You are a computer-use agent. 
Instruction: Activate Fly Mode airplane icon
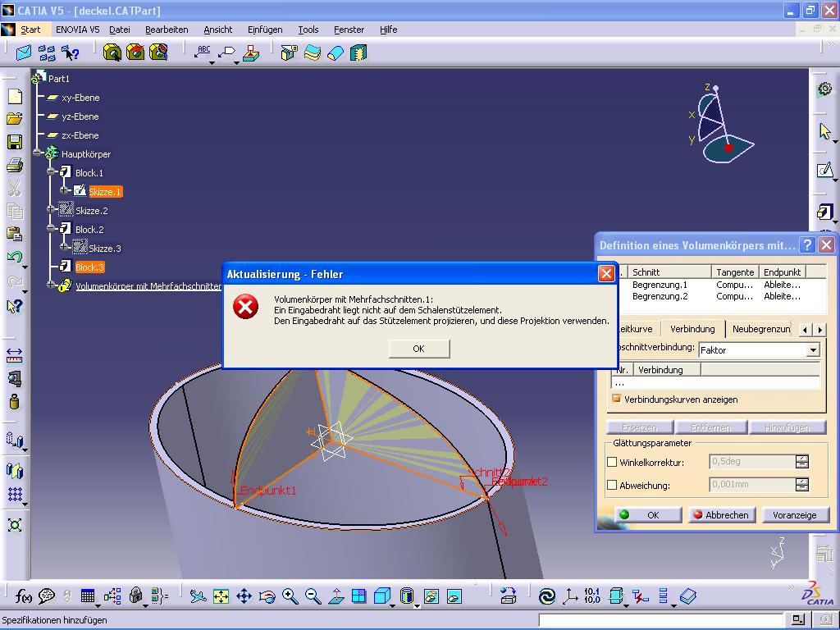198,596
